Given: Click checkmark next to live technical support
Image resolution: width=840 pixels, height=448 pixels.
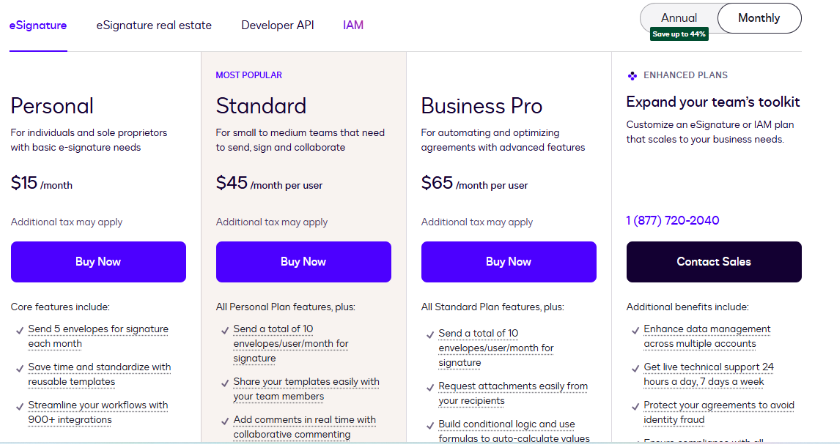Looking at the screenshot, I should (x=636, y=367).
